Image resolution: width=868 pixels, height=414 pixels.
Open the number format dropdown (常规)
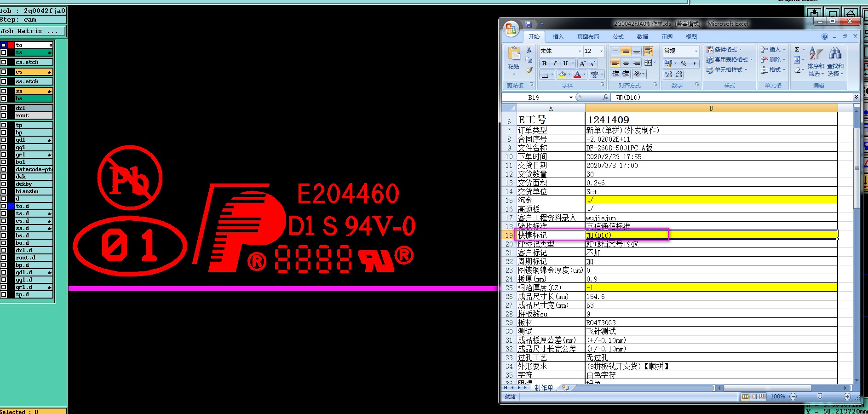click(696, 51)
